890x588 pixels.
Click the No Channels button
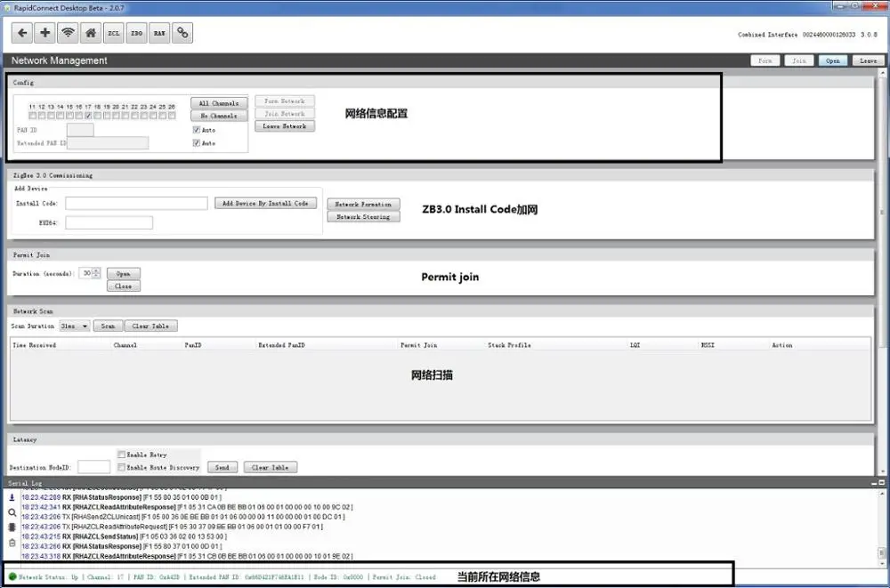pos(219,116)
